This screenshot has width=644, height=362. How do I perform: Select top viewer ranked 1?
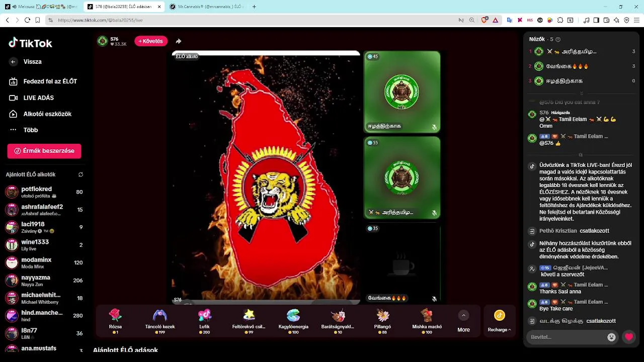(x=582, y=51)
